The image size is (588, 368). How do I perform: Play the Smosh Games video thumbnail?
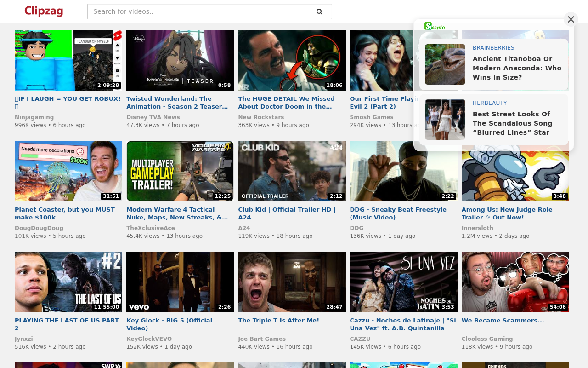click(x=381, y=60)
